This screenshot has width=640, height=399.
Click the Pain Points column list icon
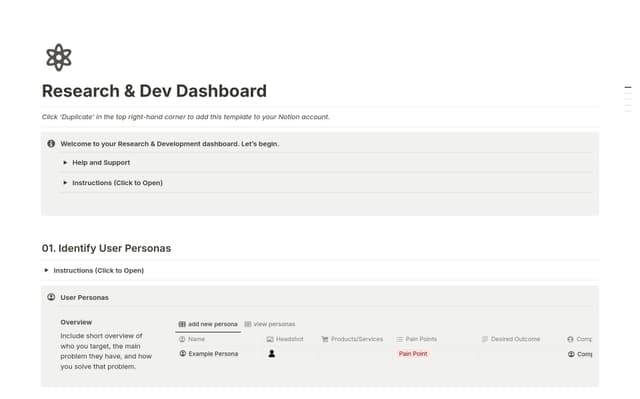(x=400, y=339)
